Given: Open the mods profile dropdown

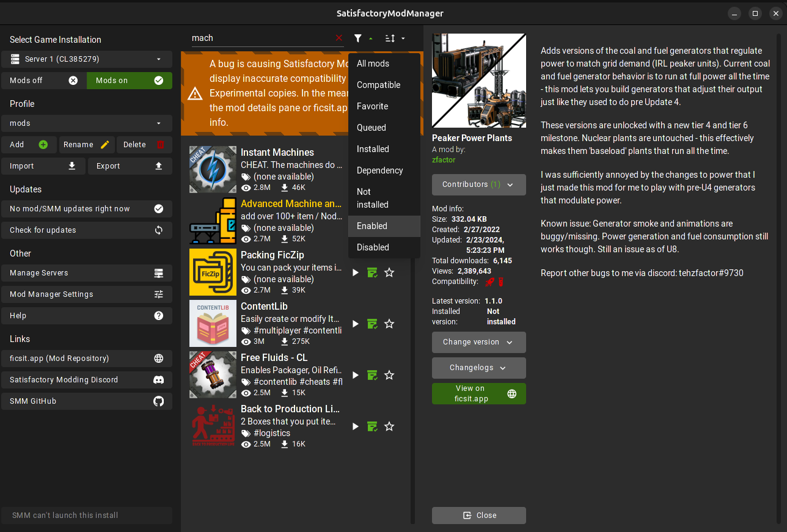Looking at the screenshot, I should point(87,123).
